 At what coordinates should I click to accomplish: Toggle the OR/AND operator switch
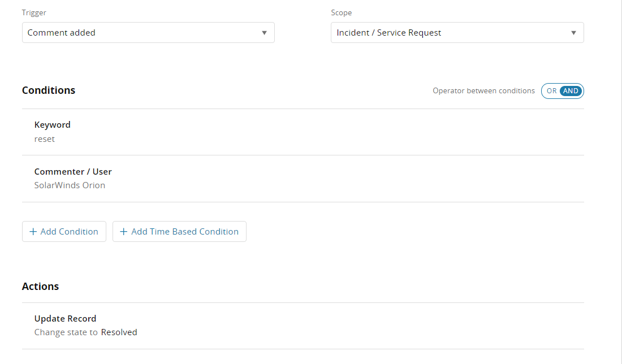(x=562, y=91)
